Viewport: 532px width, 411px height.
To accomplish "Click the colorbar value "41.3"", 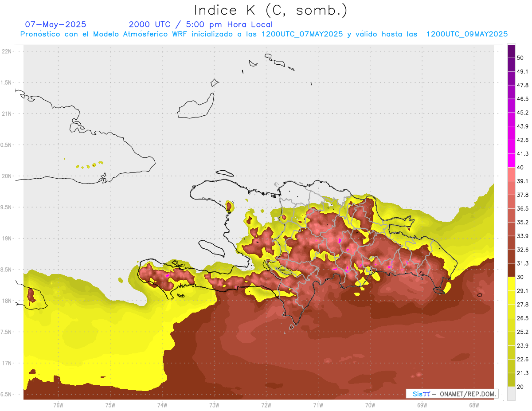I will click(523, 154).
